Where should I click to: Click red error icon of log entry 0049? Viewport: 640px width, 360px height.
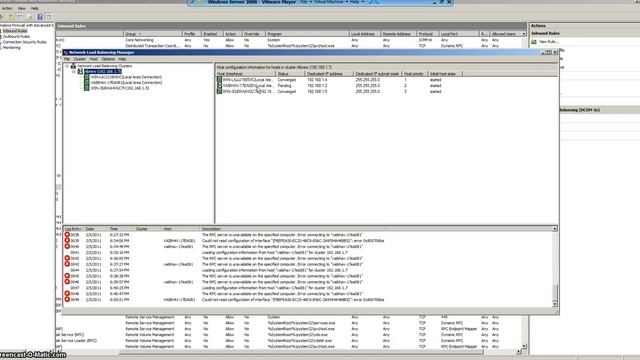(67, 300)
